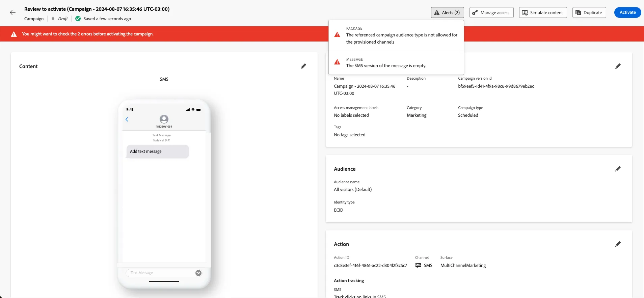Screen dimensions: 644x298
Task: Select the package audience type alert
Action: 396,35
